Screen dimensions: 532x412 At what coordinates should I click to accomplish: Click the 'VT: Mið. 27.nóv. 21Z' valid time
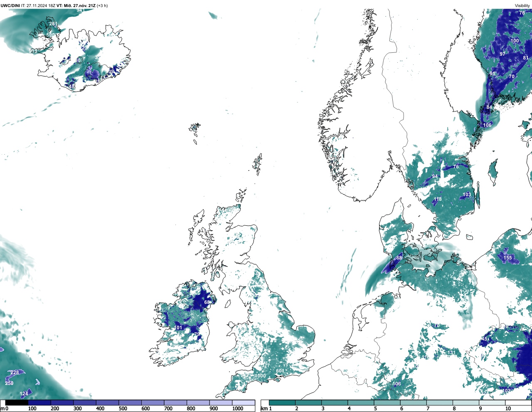click(x=76, y=6)
